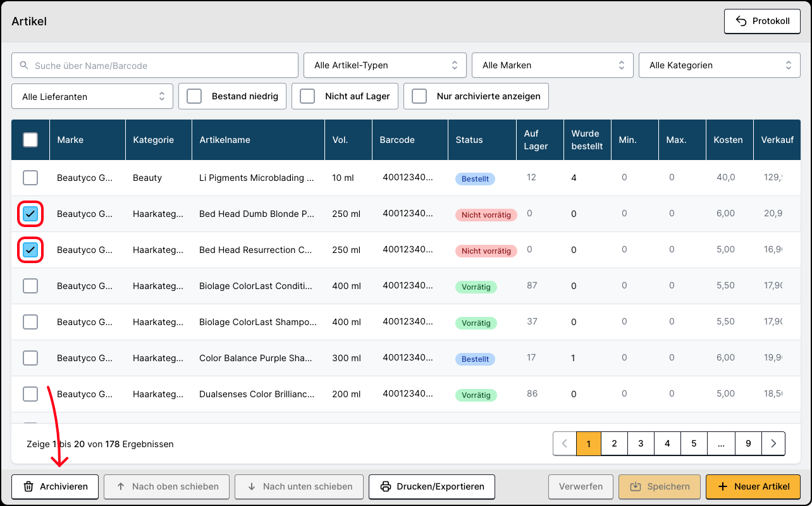This screenshot has height=506, width=812.
Task: Click the printer icon on Drucken/Exportieren
Action: (385, 486)
